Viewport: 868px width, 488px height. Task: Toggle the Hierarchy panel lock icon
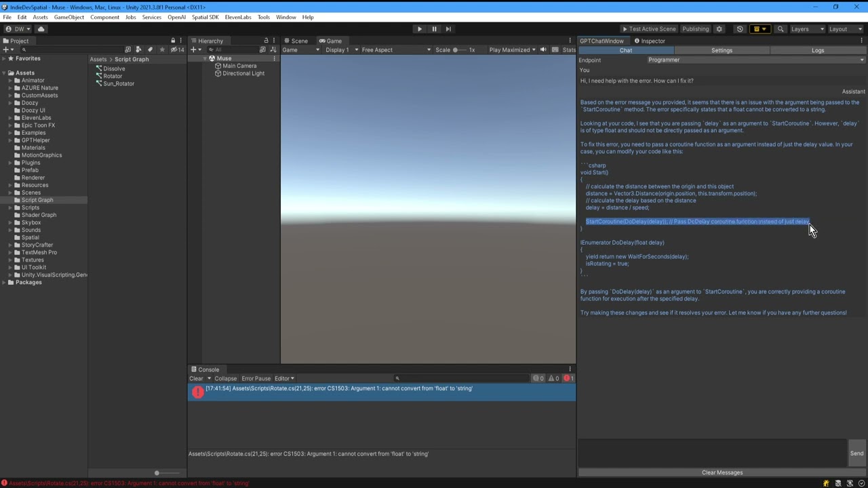tap(266, 41)
